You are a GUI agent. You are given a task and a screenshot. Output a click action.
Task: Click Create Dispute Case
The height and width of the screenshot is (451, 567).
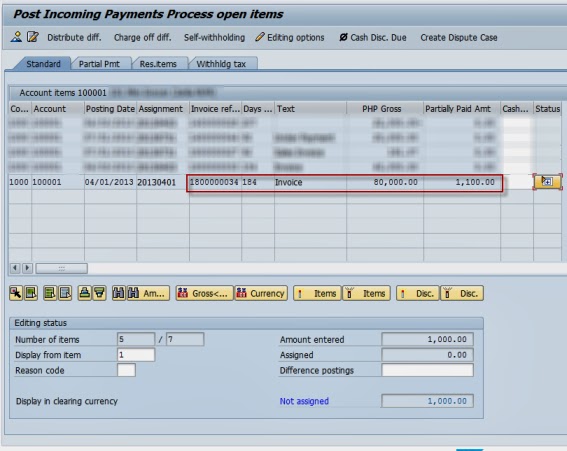pos(459,38)
